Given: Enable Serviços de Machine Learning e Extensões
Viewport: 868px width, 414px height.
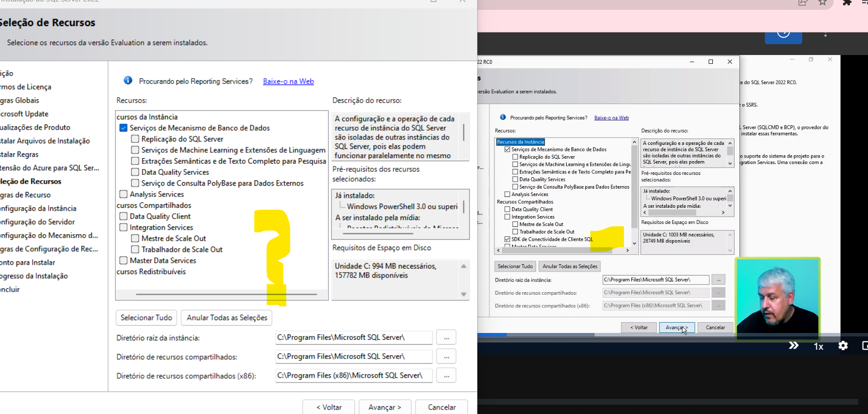Looking at the screenshot, I should pos(135,150).
